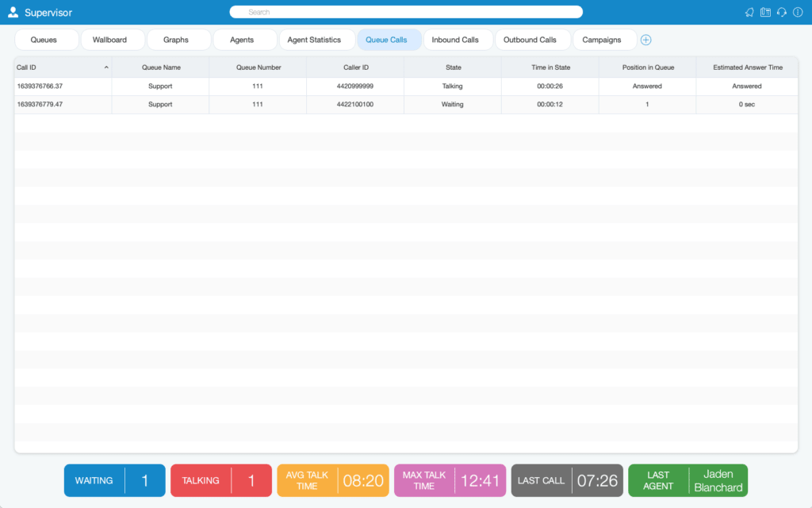
Task: Toggle Call ID column sort arrow
Action: [x=106, y=67]
